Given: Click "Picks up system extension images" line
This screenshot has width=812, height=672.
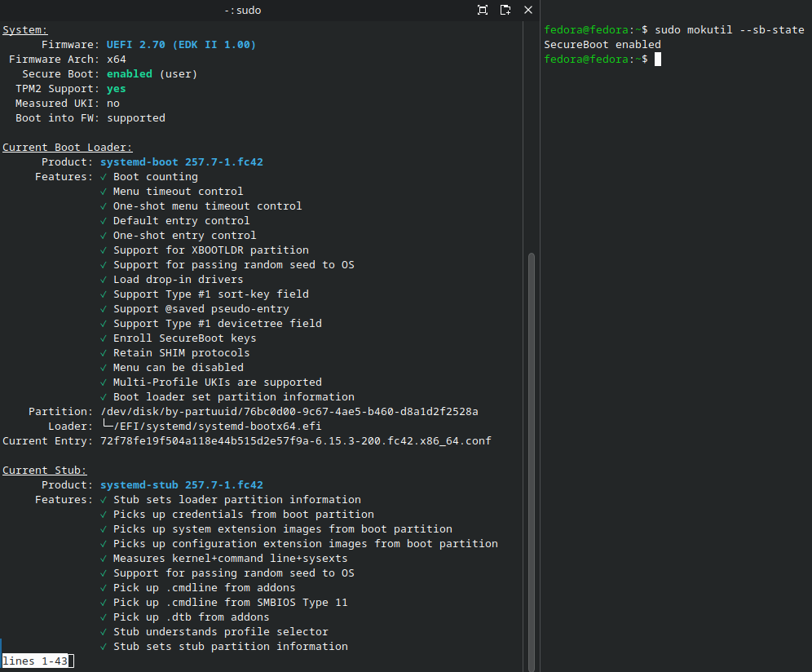Looking at the screenshot, I should click(283, 529).
